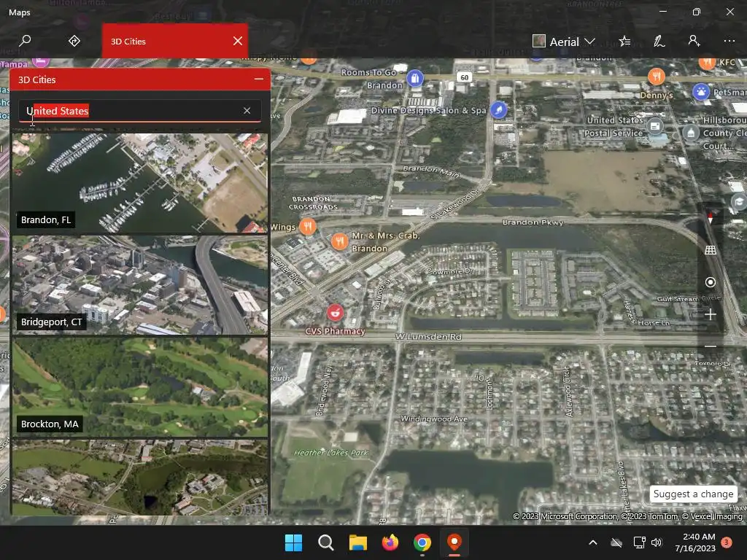
Task: Click the Brandon Crossroads label
Action: tap(312, 203)
